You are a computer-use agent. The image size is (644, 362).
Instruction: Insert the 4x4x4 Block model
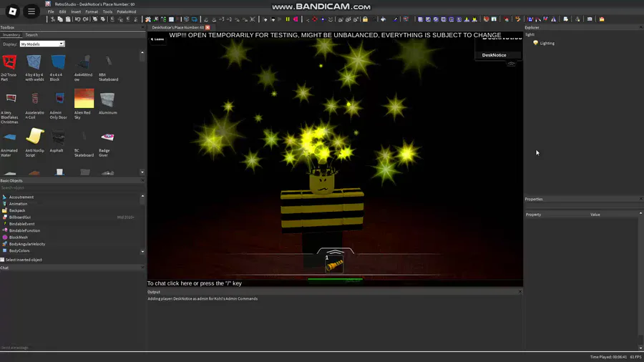58,68
